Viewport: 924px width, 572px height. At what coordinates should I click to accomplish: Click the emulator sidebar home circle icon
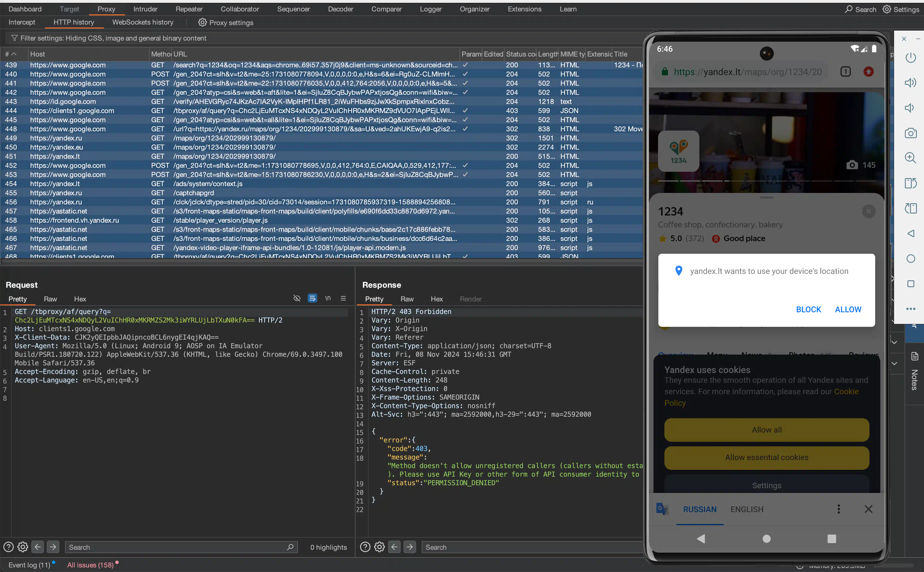coord(910,259)
